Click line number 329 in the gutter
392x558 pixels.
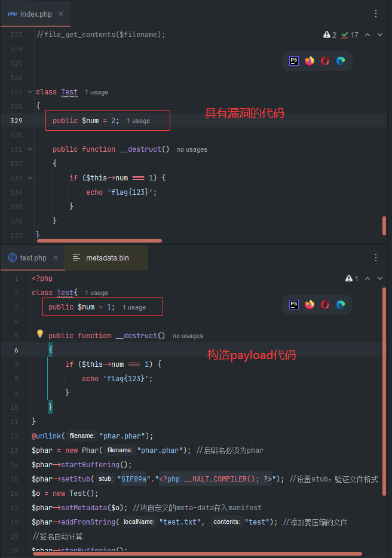16,121
